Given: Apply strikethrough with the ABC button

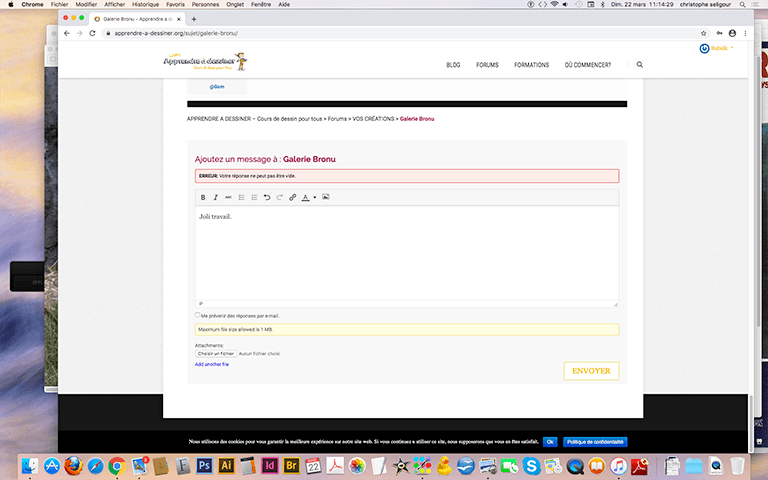Looking at the screenshot, I should [x=228, y=197].
